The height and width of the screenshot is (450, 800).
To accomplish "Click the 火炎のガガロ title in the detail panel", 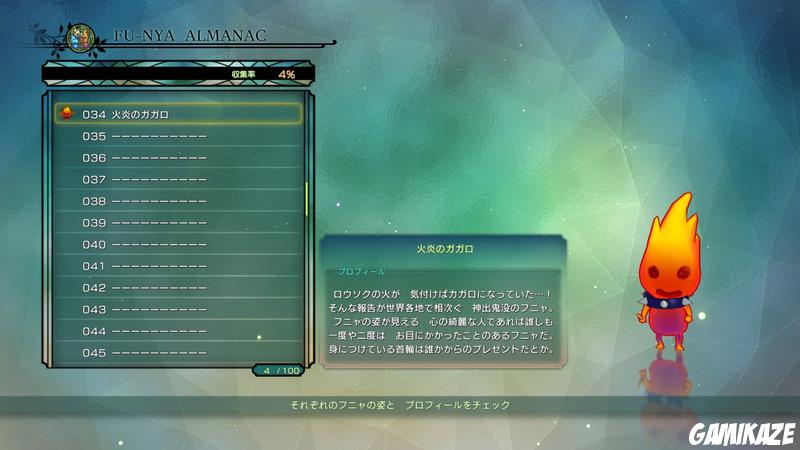I will [x=444, y=249].
